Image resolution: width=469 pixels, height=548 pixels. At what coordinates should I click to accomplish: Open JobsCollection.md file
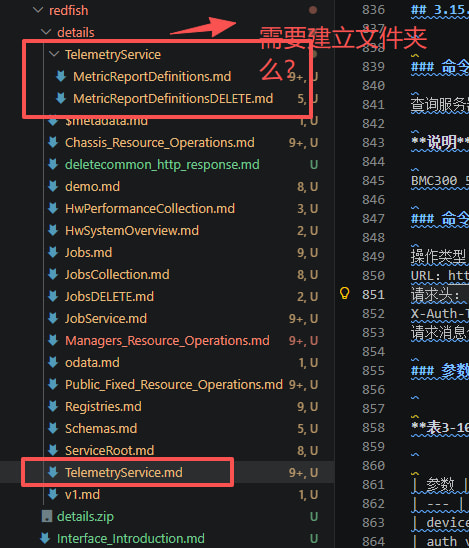117,274
